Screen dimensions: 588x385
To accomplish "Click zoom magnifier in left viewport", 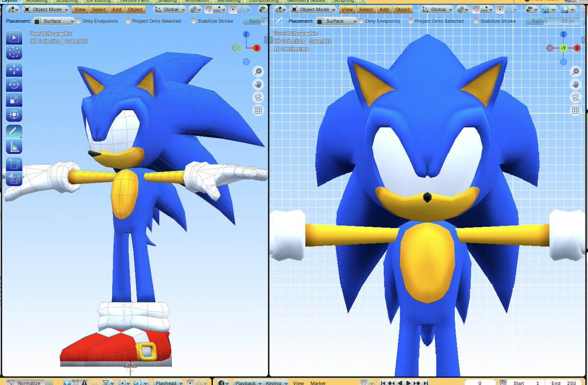I will (258, 72).
